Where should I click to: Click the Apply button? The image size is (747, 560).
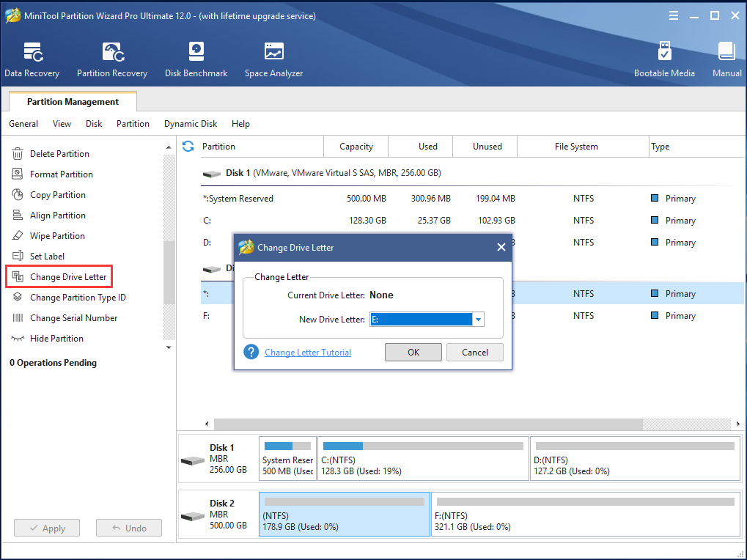47,528
